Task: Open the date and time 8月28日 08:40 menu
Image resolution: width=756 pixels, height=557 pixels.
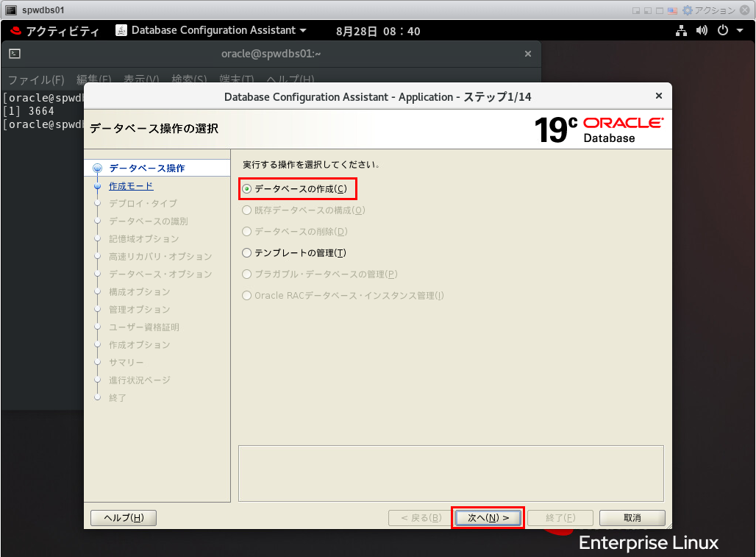Action: 378,32
